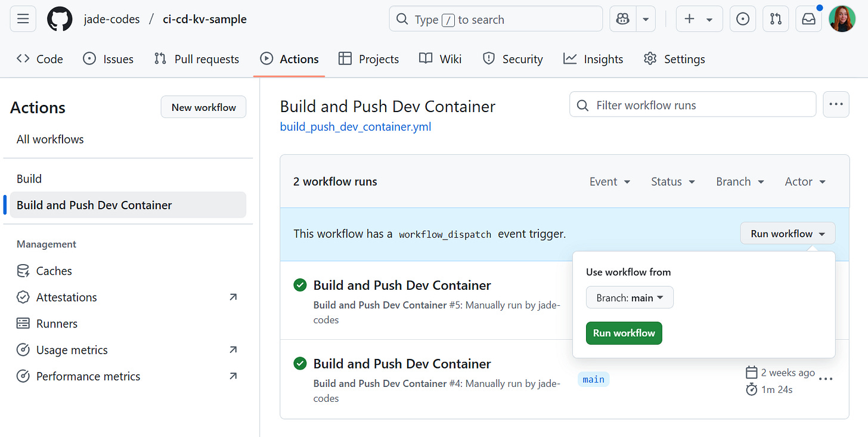Screen dimensions: 868x437
Task: Open run #5 Build and Push Dev Container
Action: point(402,285)
